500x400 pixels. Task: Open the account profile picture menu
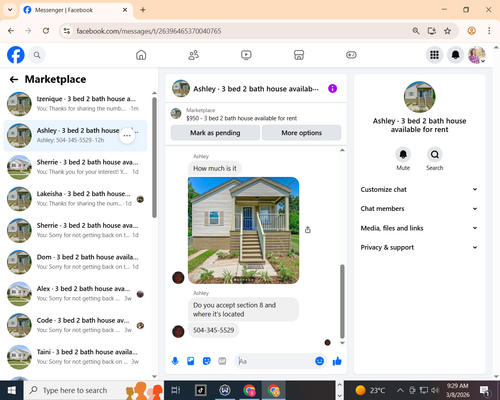pos(477,55)
